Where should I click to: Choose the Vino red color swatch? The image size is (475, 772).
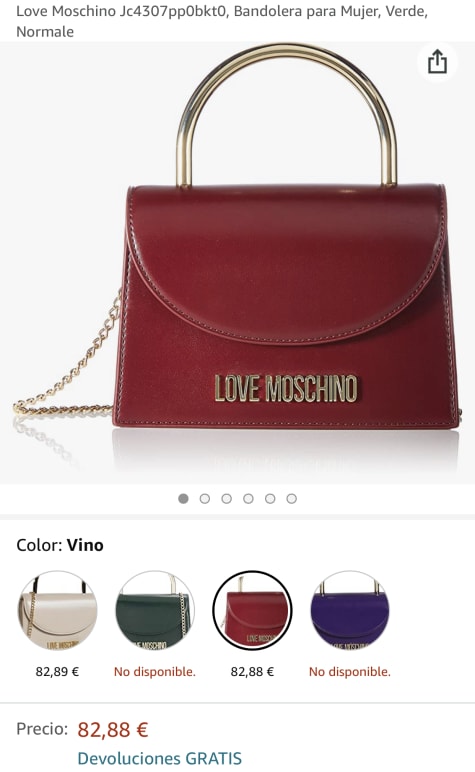253,610
